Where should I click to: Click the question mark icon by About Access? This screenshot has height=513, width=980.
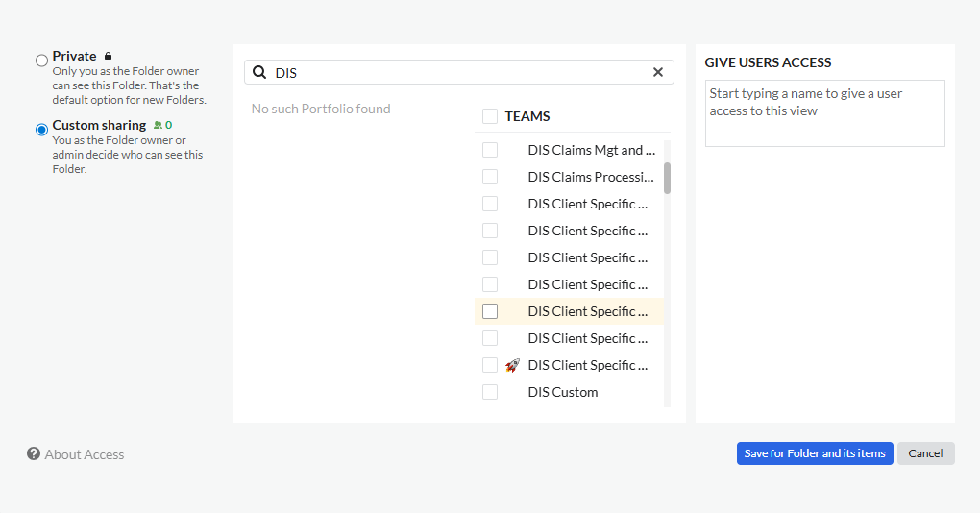(34, 454)
